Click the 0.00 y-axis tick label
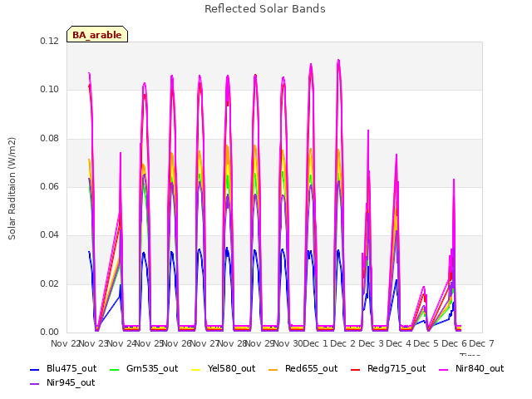 pos(50,332)
